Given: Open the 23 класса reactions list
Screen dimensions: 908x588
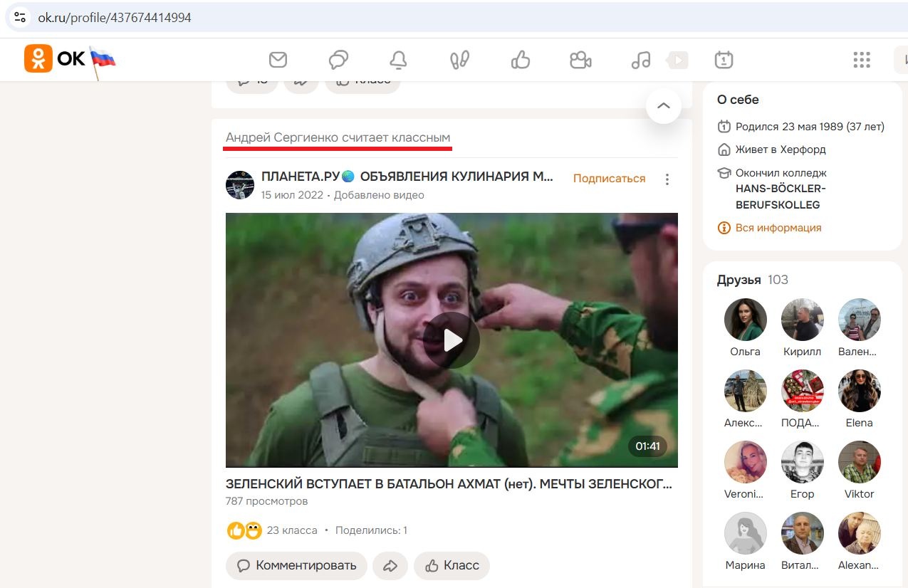Looking at the screenshot, I should (292, 530).
